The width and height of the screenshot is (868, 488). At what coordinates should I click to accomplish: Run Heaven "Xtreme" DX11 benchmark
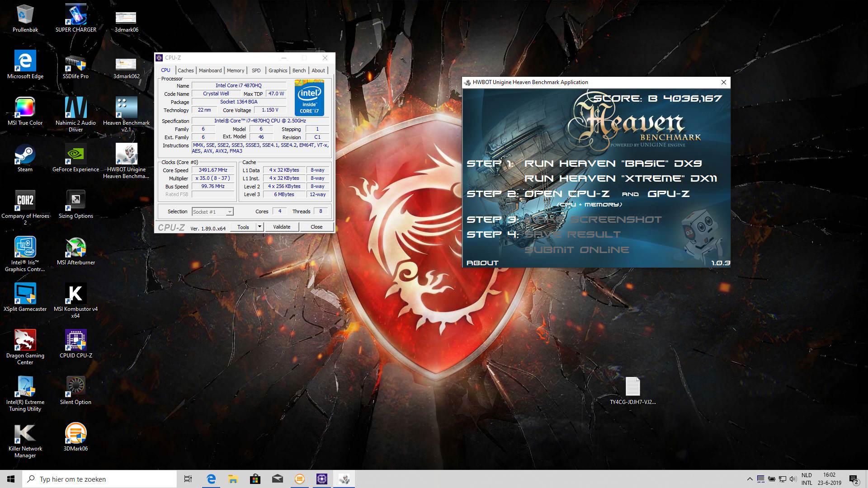[x=621, y=178]
